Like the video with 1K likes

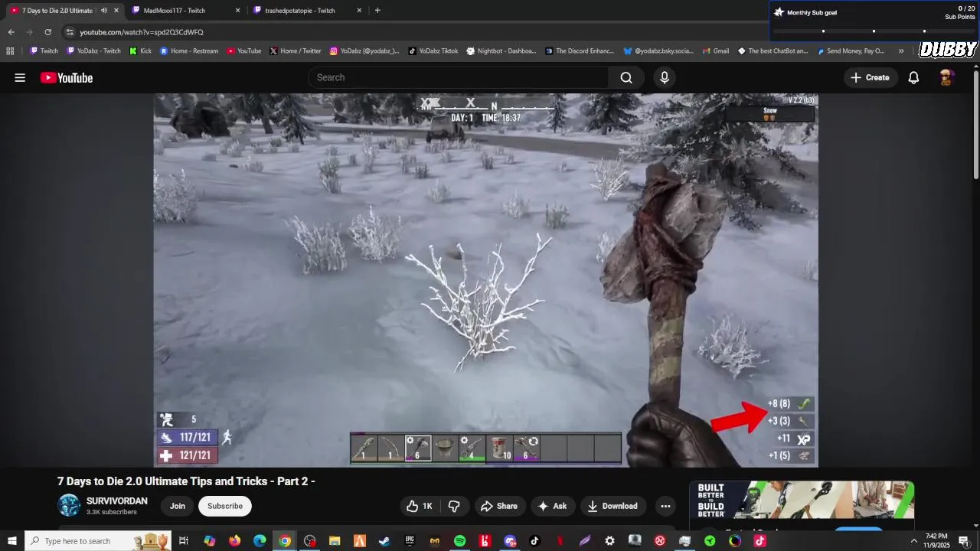(x=420, y=506)
